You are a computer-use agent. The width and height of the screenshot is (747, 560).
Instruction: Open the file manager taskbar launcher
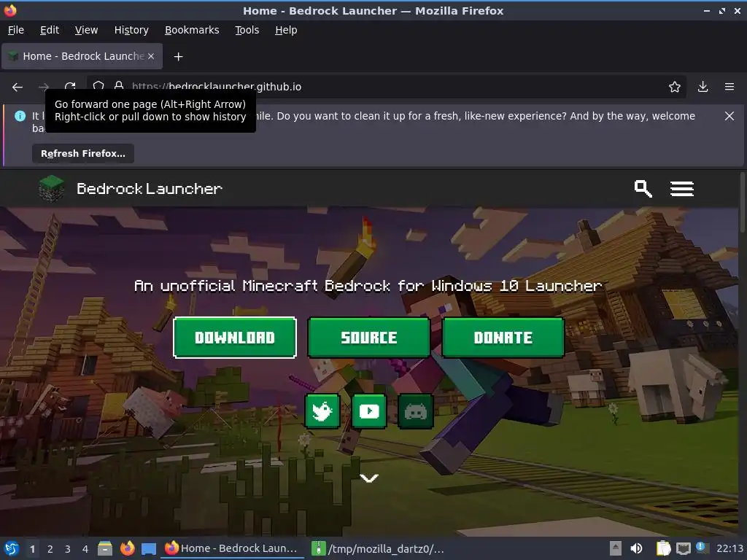[x=105, y=548]
